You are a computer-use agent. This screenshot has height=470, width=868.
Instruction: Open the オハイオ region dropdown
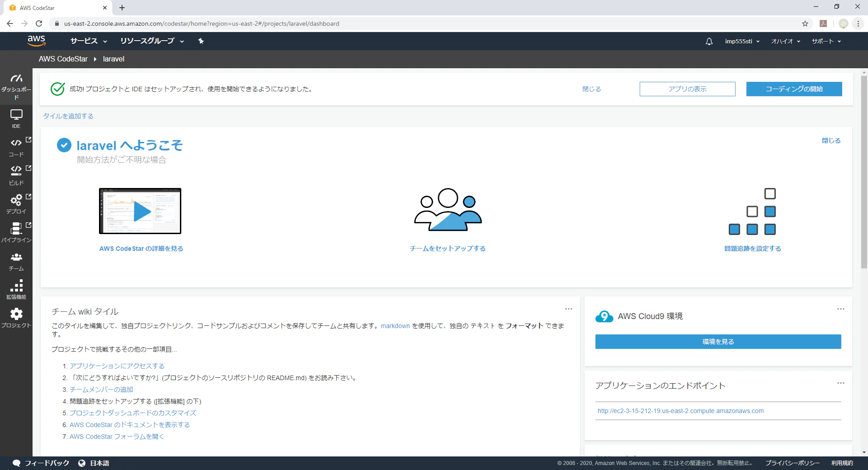[x=786, y=41]
